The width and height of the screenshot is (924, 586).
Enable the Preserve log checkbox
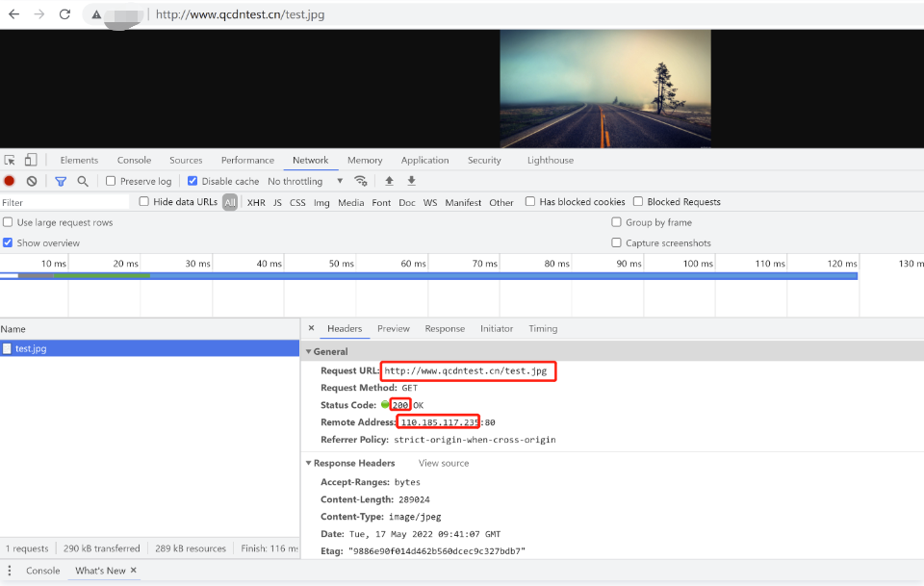[111, 181]
